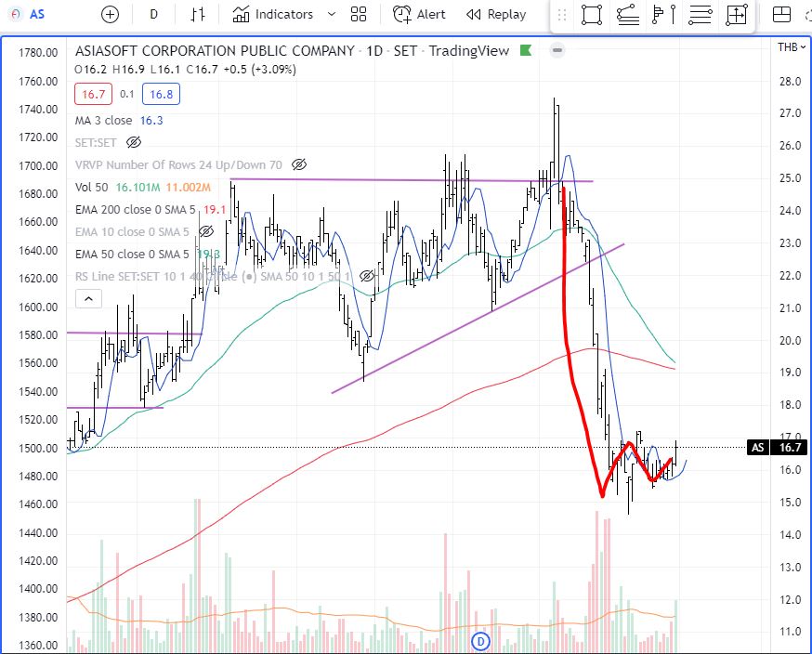The width and height of the screenshot is (812, 654).
Task: Grab the floating drawing toolbar handle
Action: pos(562,15)
